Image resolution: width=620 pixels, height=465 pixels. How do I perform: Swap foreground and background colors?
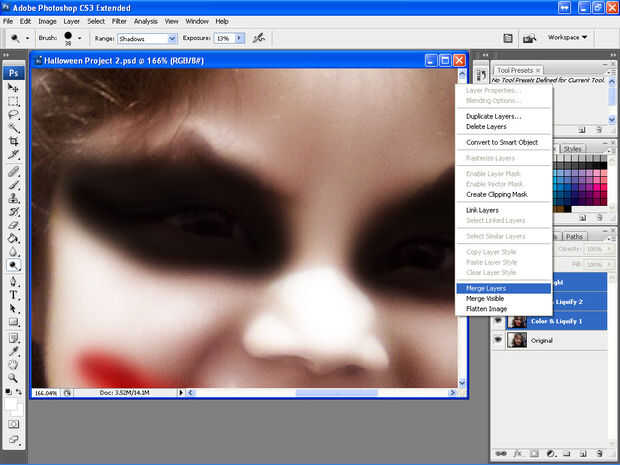tap(19, 392)
